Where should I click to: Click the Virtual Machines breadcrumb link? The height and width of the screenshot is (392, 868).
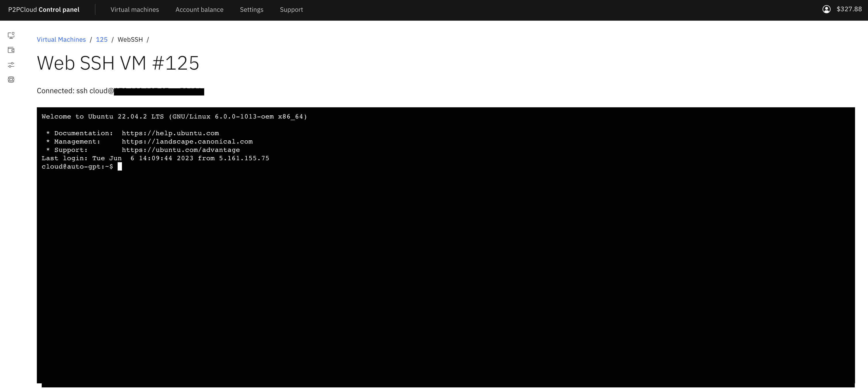[x=61, y=39]
